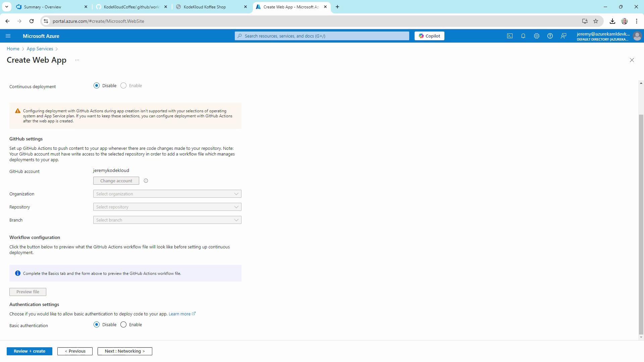This screenshot has height=362, width=644.
Task: Select Disable for Basic authentication
Action: coord(97,324)
